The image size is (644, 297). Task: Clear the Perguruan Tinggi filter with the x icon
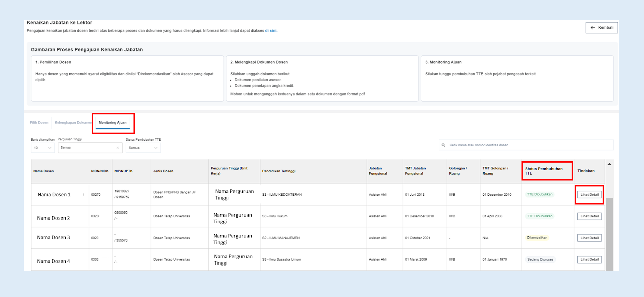point(117,148)
